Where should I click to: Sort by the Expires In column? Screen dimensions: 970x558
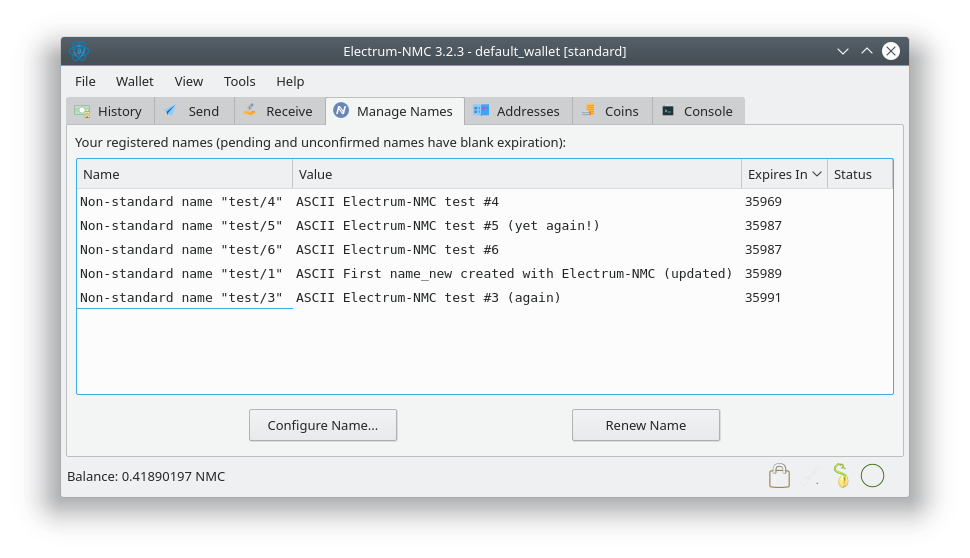784,174
